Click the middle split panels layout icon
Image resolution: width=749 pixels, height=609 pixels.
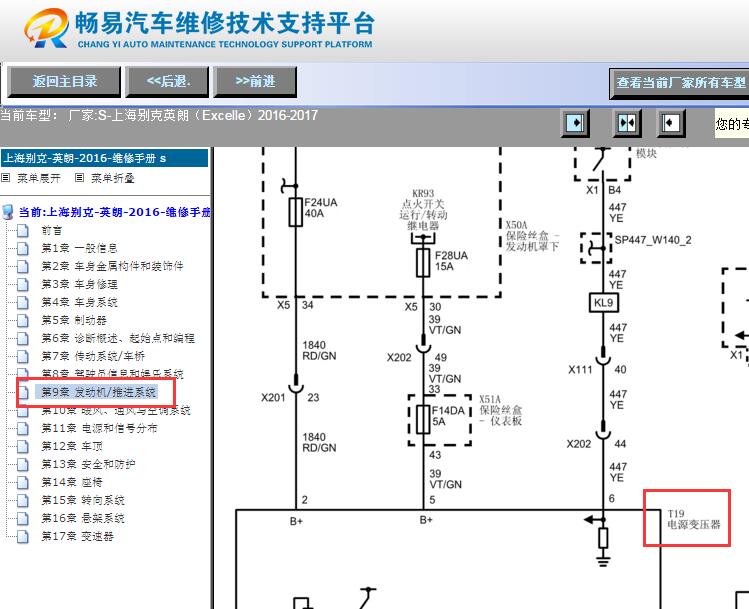[627, 123]
